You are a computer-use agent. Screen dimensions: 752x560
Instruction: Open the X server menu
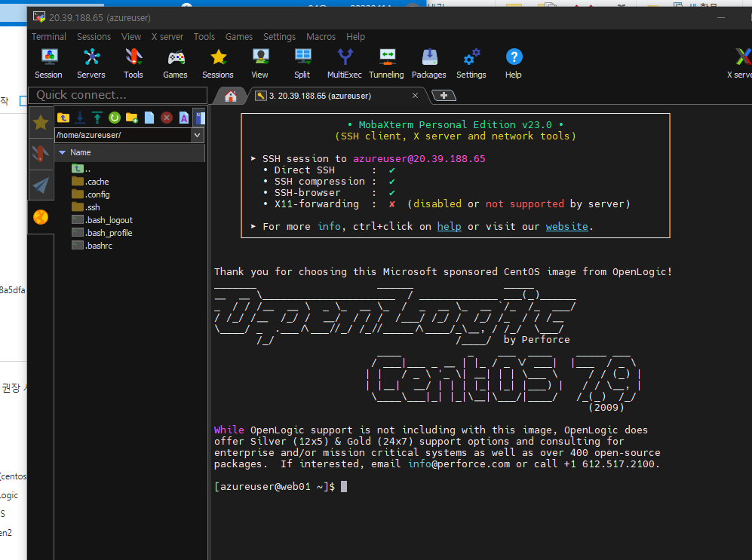tap(167, 36)
